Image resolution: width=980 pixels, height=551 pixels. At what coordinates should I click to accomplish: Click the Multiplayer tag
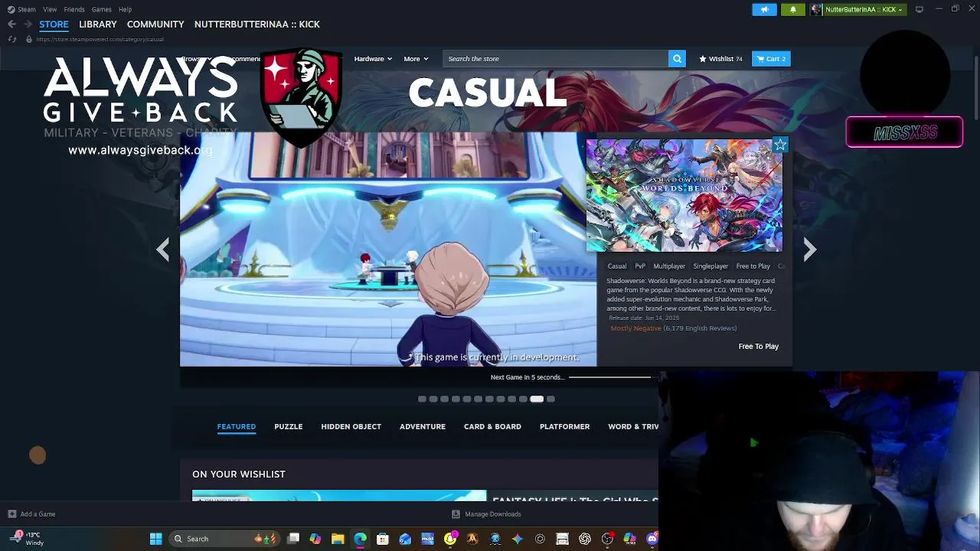pos(669,266)
